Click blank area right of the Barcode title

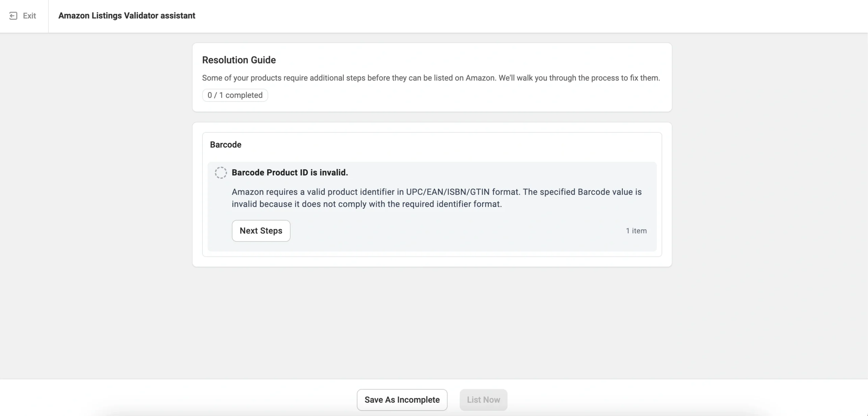coord(441,145)
